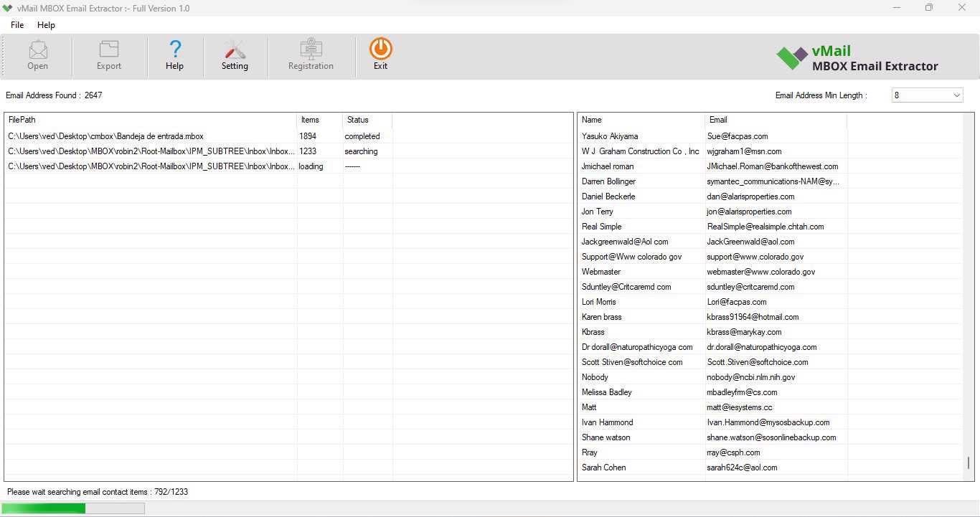Click the FilePath column header
Image resolution: width=980 pixels, height=517 pixels.
click(x=151, y=120)
